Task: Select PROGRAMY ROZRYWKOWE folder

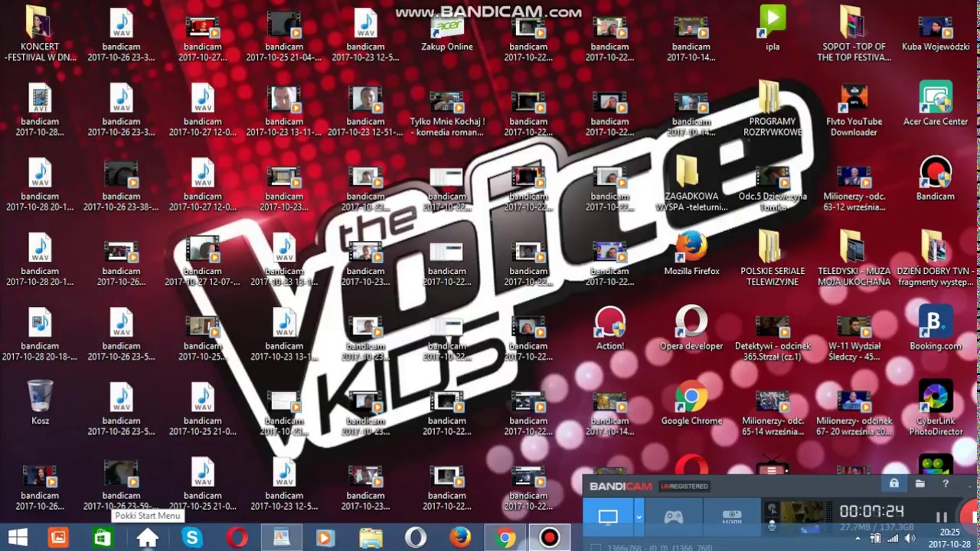Action: tap(773, 109)
